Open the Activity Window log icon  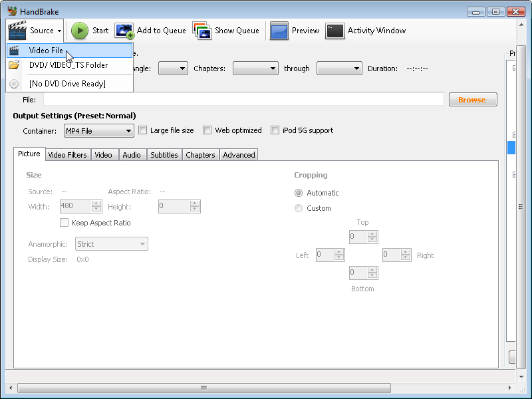(334, 31)
